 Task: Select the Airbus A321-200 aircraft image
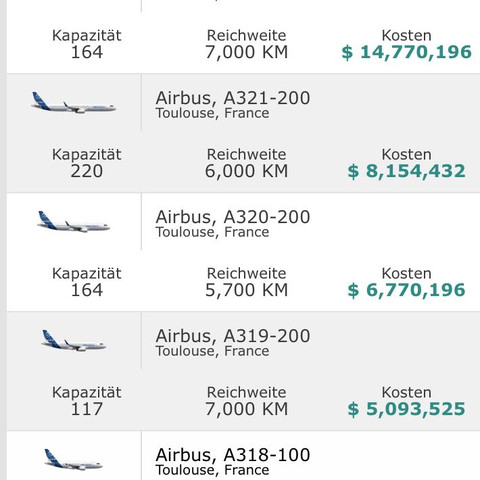73,102
